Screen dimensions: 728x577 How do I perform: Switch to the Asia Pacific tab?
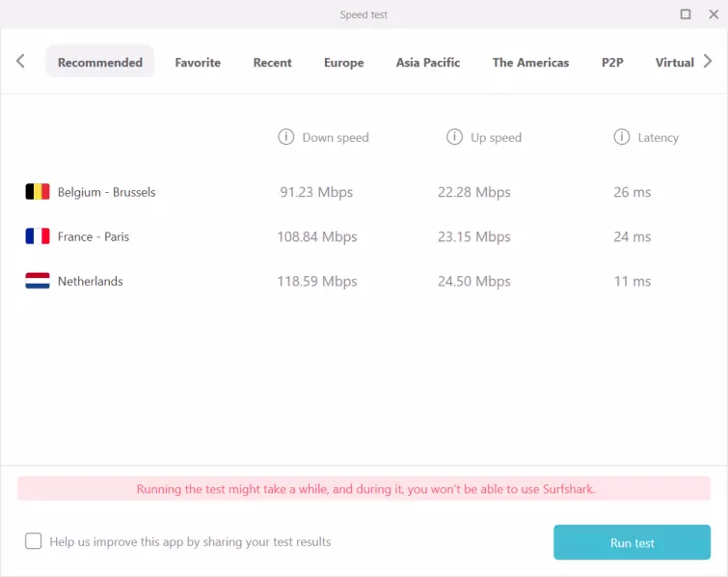tap(428, 63)
